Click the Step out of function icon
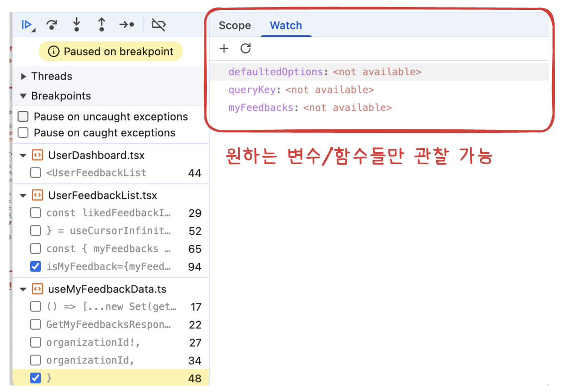Screen dimensions: 564x392 tap(101, 25)
